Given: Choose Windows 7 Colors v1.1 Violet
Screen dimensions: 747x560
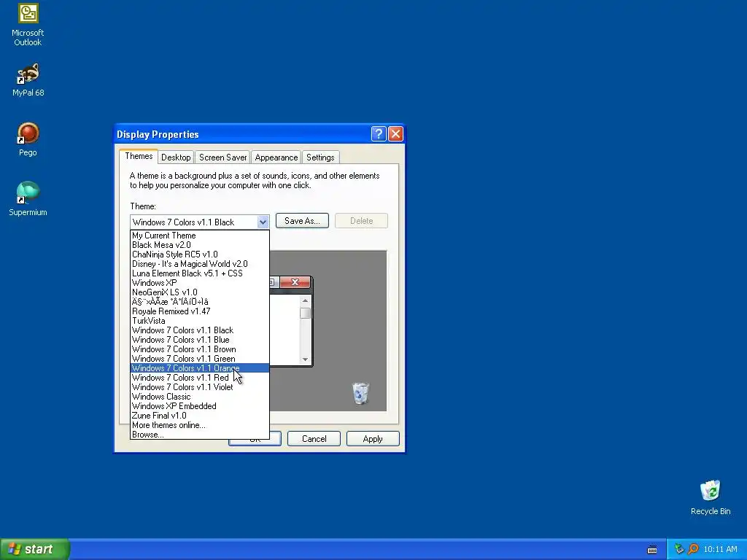Looking at the screenshot, I should pos(200,387).
